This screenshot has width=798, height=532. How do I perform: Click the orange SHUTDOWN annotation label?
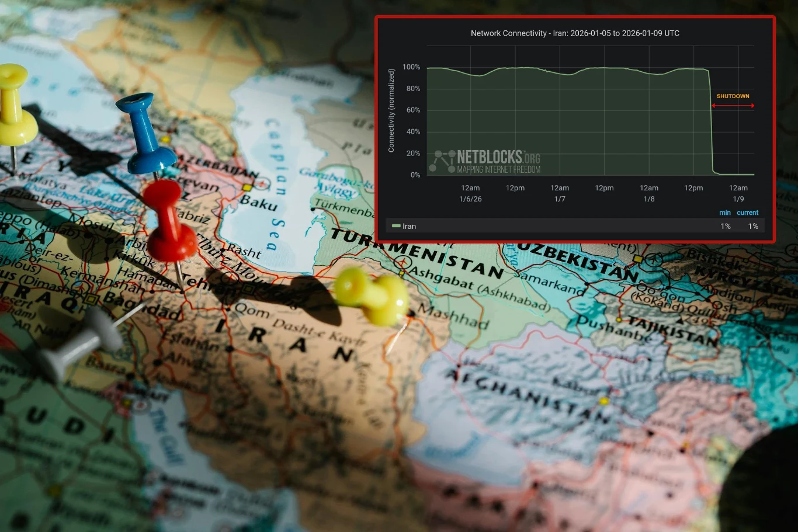733,96
